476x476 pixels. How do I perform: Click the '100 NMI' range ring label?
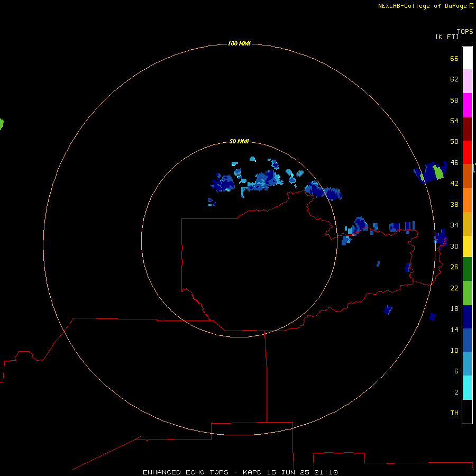click(239, 44)
